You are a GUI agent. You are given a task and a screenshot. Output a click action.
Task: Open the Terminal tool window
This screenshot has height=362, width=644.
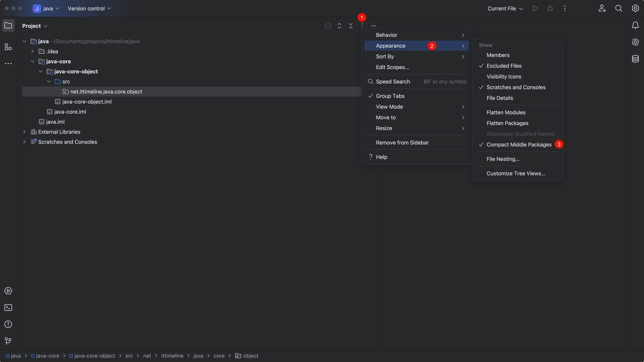pyautogui.click(x=8, y=308)
